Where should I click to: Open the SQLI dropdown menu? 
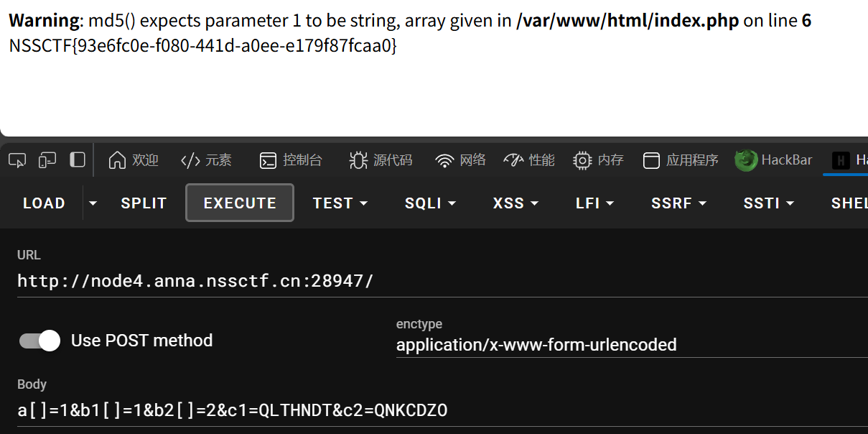430,203
